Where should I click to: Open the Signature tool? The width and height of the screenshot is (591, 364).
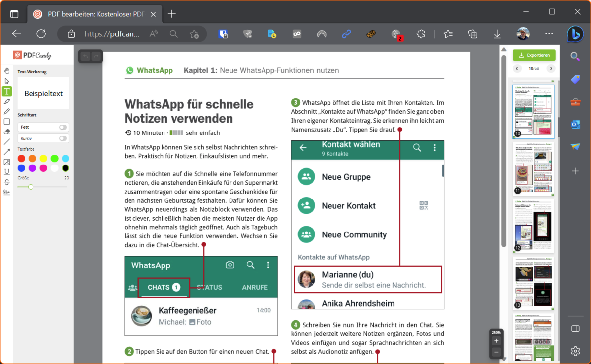click(7, 192)
